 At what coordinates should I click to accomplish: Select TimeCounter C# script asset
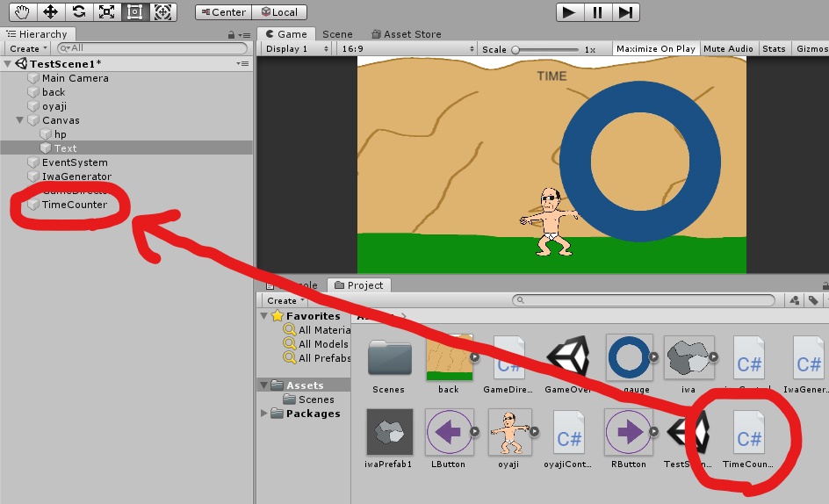[x=748, y=439]
